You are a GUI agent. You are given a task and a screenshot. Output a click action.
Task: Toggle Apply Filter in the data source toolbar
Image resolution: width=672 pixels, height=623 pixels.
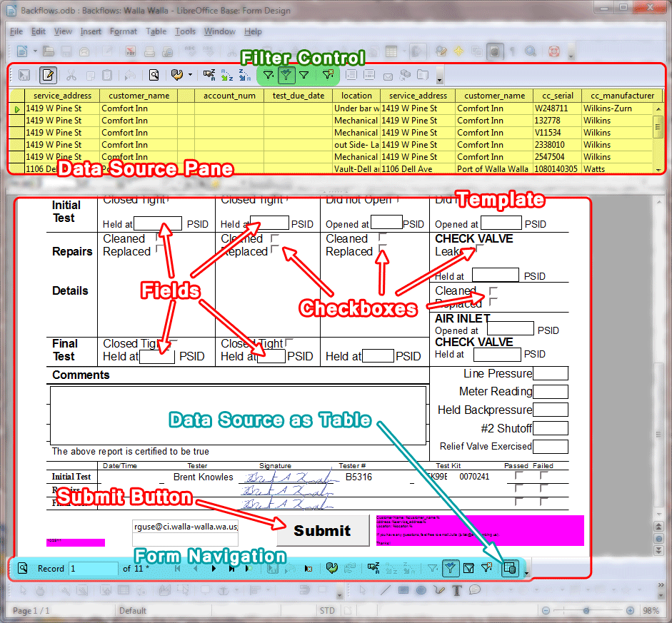[286, 74]
